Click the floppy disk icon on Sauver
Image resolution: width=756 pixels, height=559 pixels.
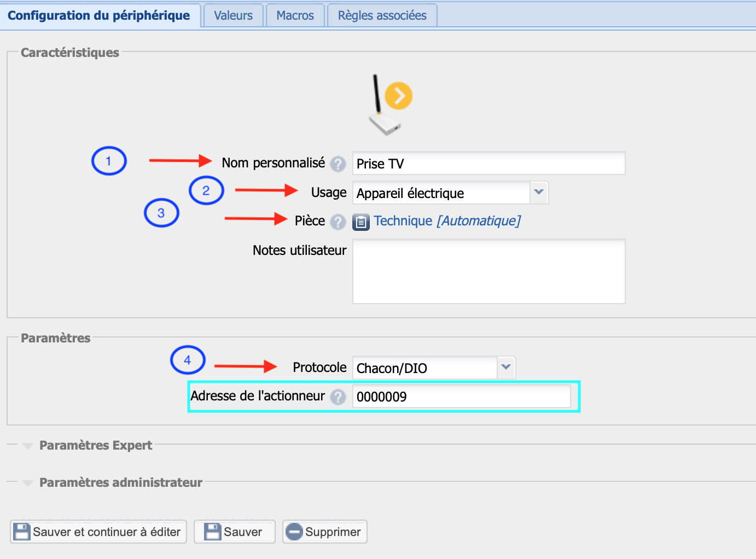coord(212,532)
